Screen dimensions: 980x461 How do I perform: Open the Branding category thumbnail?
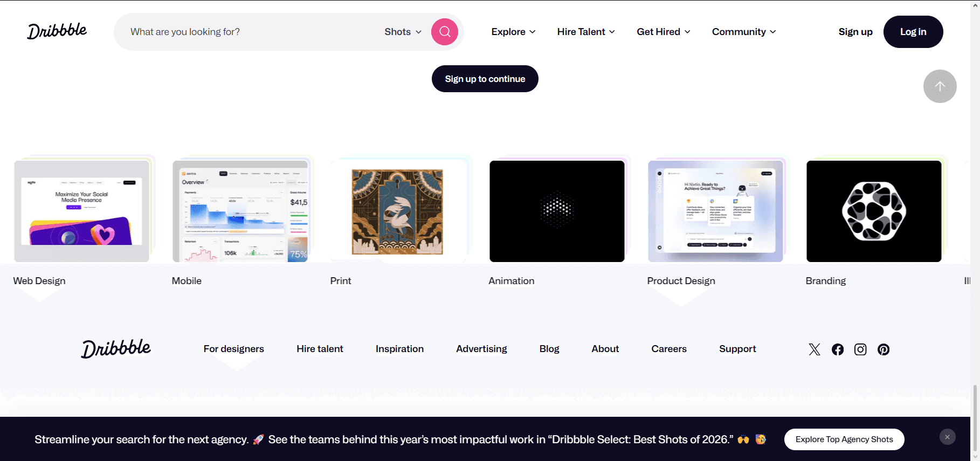874,211
